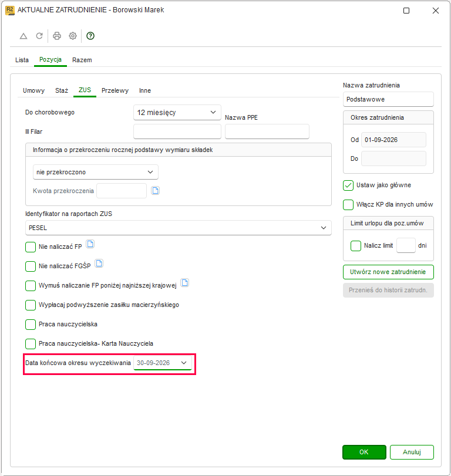Open the Staż sub-tab
Screen dimensions: 451x476
[62, 90]
